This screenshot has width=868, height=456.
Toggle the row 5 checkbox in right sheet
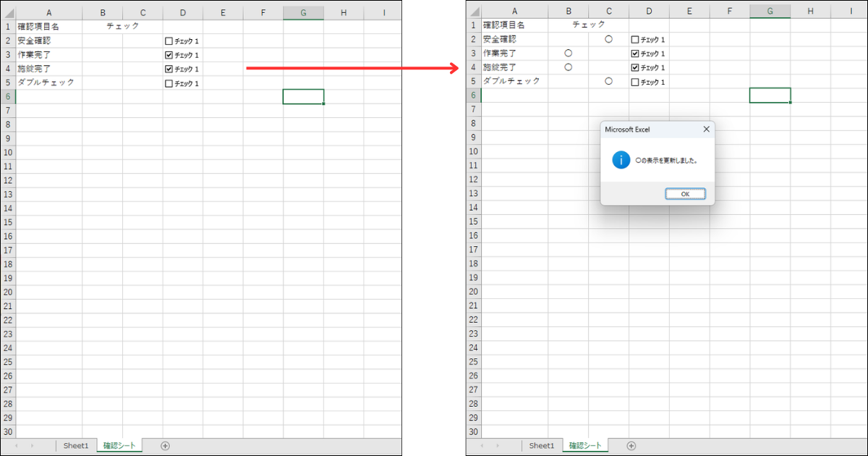tap(635, 82)
